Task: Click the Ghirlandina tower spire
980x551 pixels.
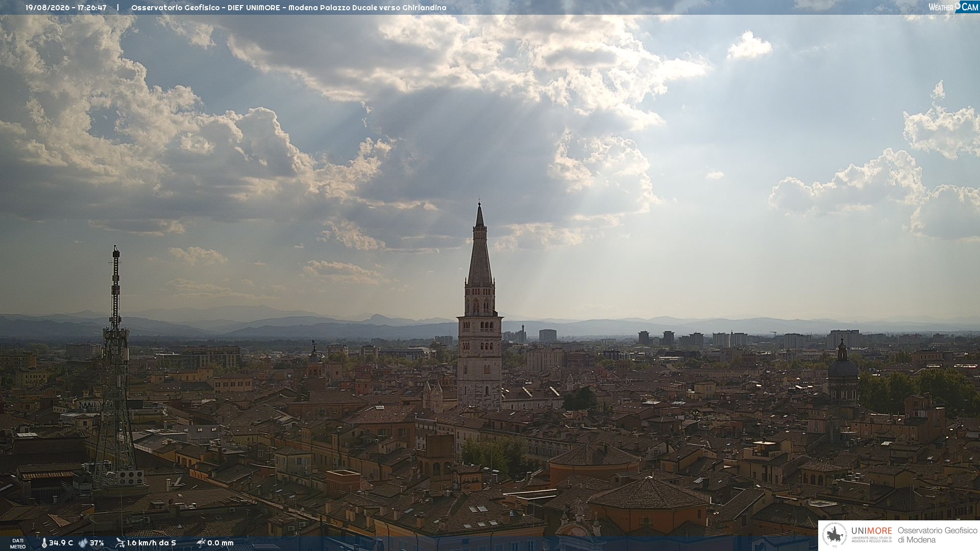Action: point(479,245)
